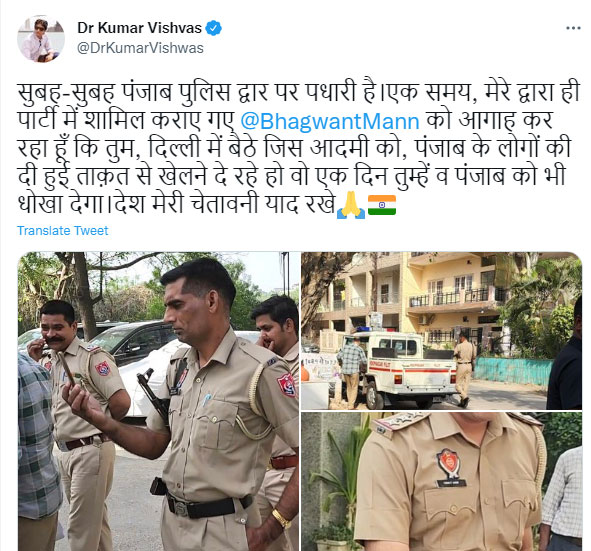
Task: Open Dr Kumar Vishvas profile avatar
Action: [41, 39]
